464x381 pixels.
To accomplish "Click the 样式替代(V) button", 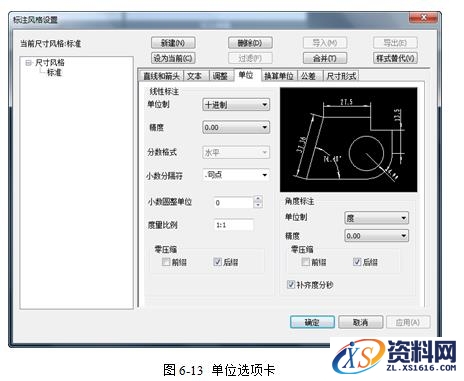I will point(395,58).
